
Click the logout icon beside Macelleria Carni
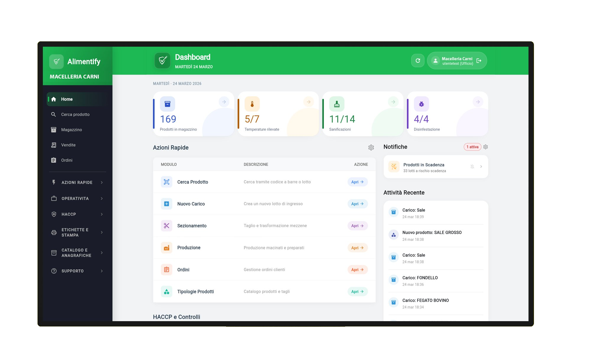[x=479, y=60]
